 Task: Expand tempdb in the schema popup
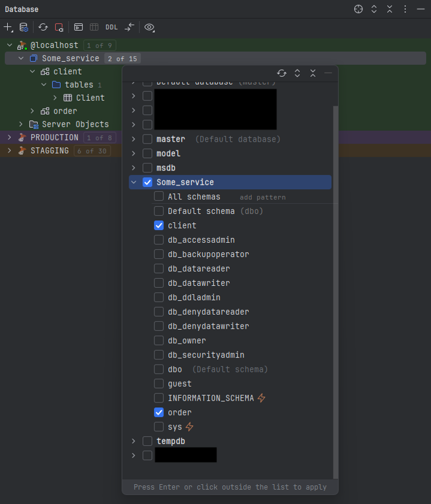click(133, 441)
